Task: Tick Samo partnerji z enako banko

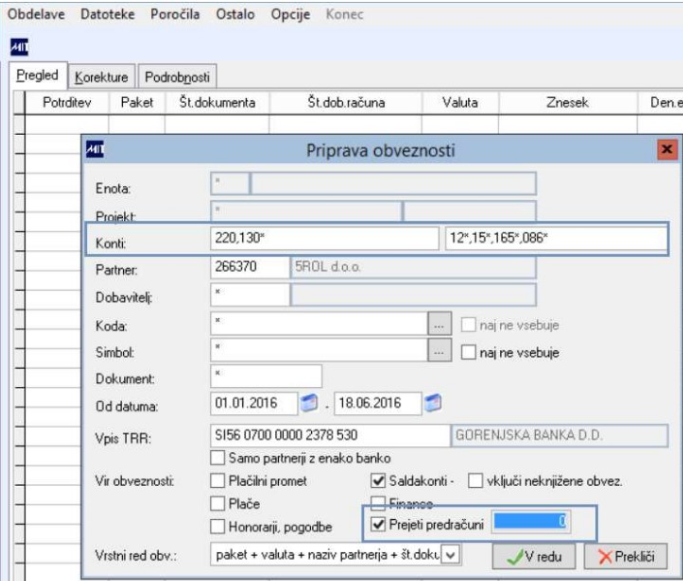Action: [218, 457]
